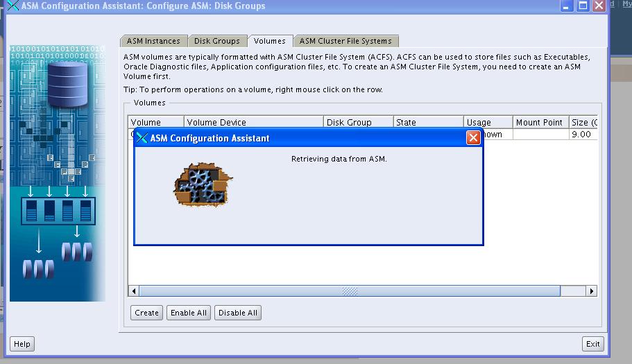Screen dimensions: 632x364
Task: Click the main window X logo icon
Action: tap(13, 6)
